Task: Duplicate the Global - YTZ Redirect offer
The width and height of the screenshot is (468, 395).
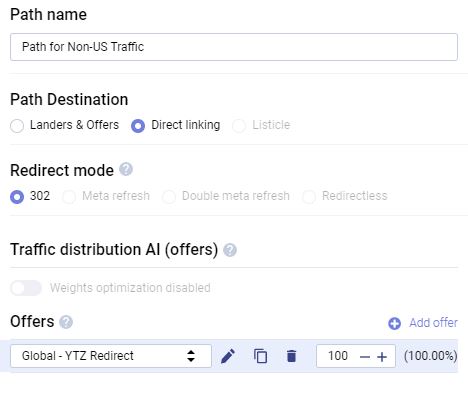Action: point(260,356)
